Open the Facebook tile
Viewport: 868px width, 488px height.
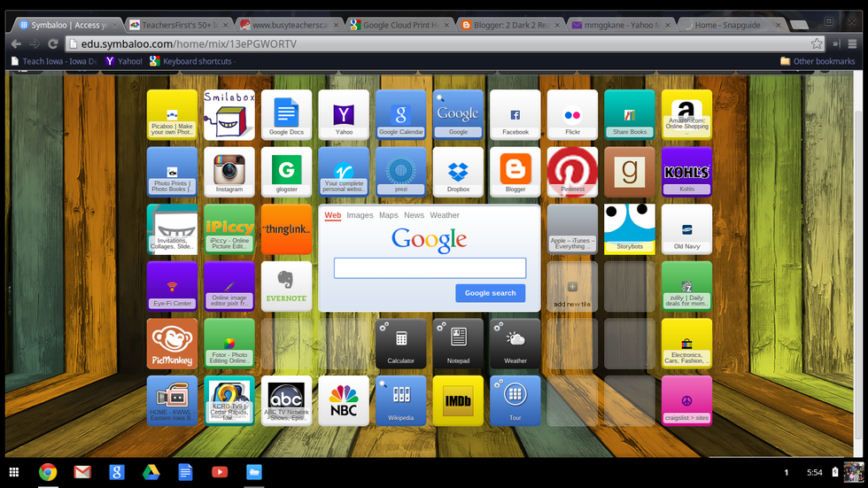tap(515, 114)
